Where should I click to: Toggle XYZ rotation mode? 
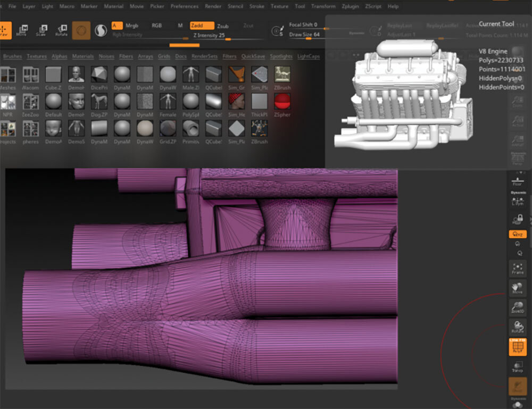(x=518, y=234)
